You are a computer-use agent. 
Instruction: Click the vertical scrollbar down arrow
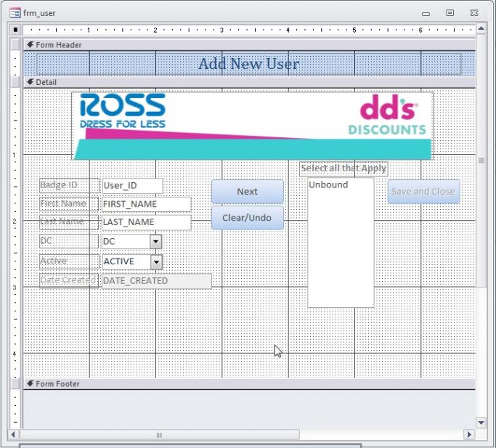pos(481,423)
